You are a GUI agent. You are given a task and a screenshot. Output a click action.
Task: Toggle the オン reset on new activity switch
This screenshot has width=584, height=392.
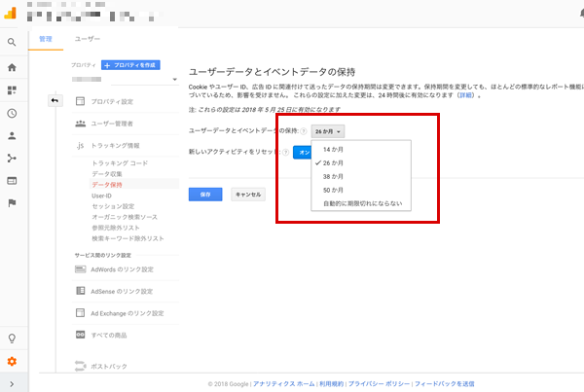point(304,152)
